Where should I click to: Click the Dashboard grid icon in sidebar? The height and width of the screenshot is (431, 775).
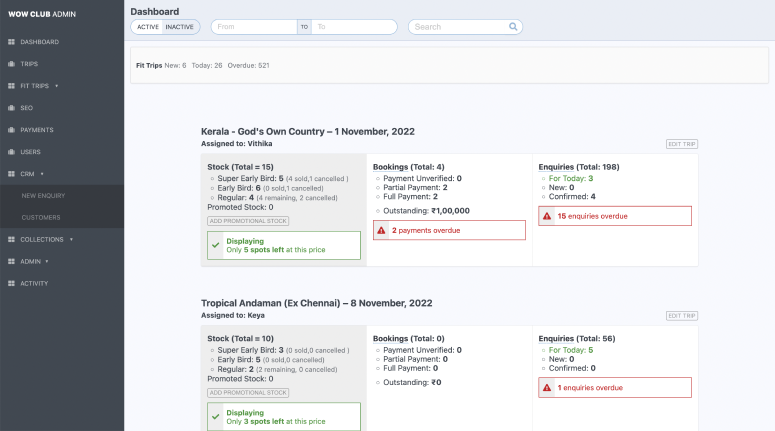tap(11, 42)
